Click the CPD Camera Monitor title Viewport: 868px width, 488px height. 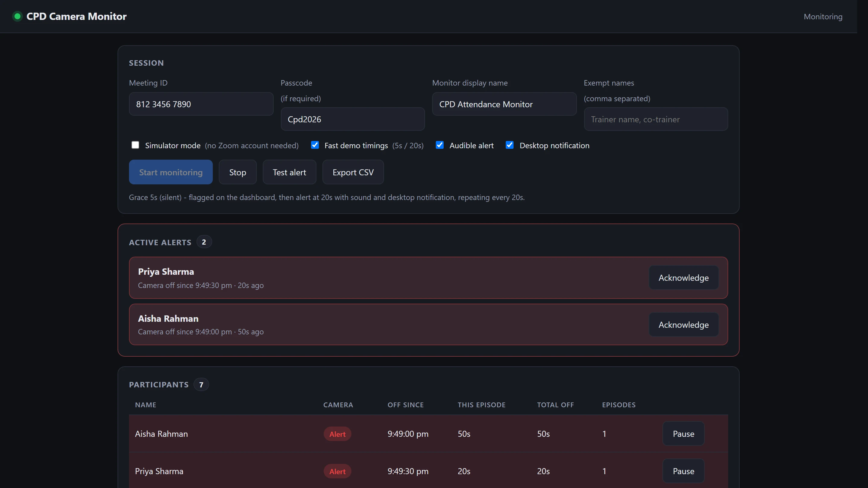point(77,16)
